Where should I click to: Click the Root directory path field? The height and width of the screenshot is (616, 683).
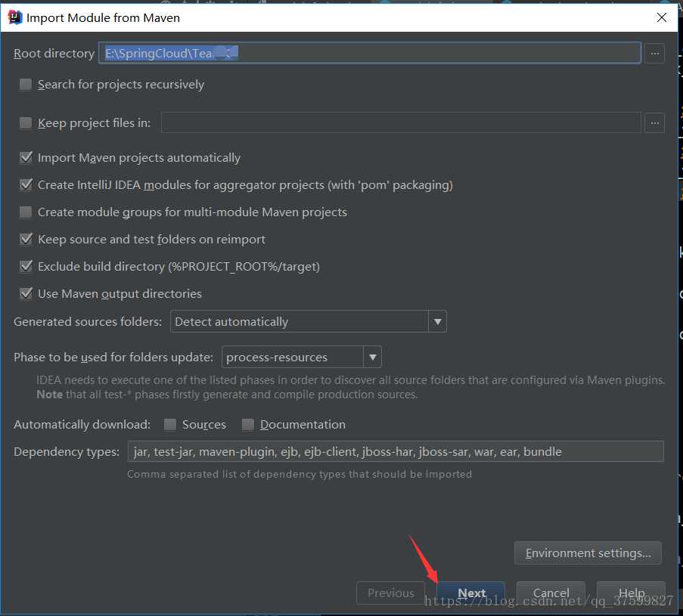[x=370, y=53]
